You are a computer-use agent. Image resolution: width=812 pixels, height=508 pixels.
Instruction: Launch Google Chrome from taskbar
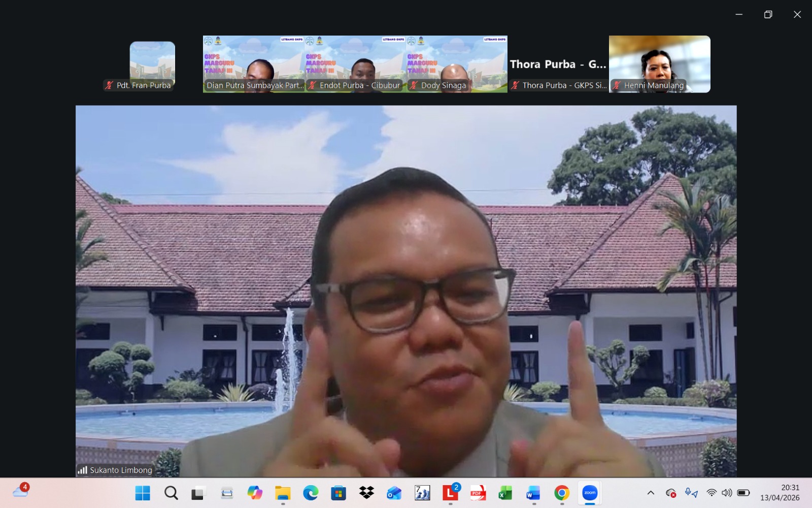pyautogui.click(x=562, y=493)
